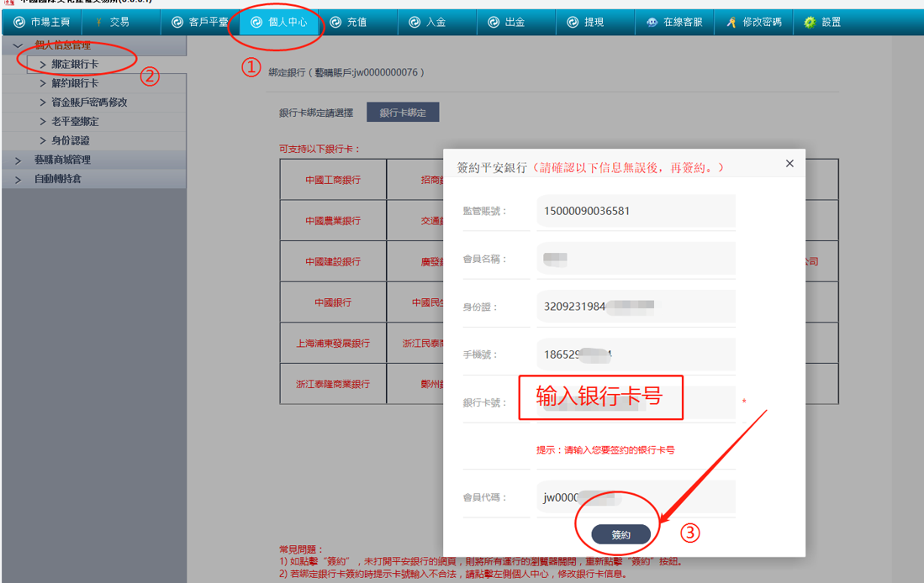Click the 設置 gear icon
Screen dimensions: 924x583
810,23
